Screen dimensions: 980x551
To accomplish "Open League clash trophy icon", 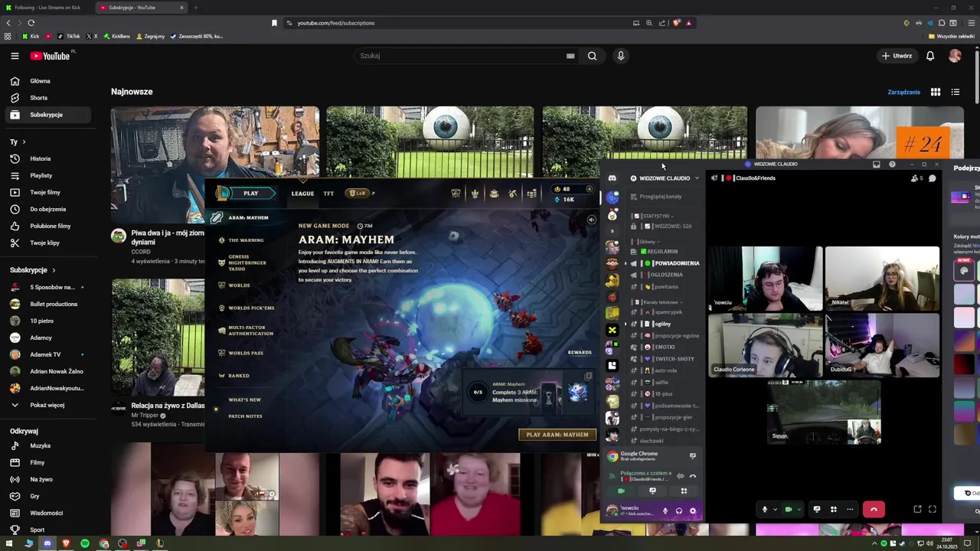I will [475, 194].
